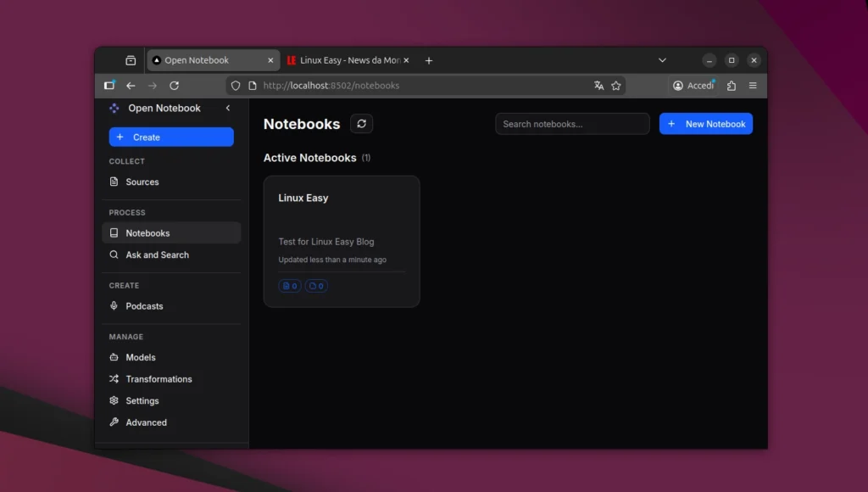The image size is (868, 492).
Task: Open Models in the Manage section
Action: pos(142,357)
